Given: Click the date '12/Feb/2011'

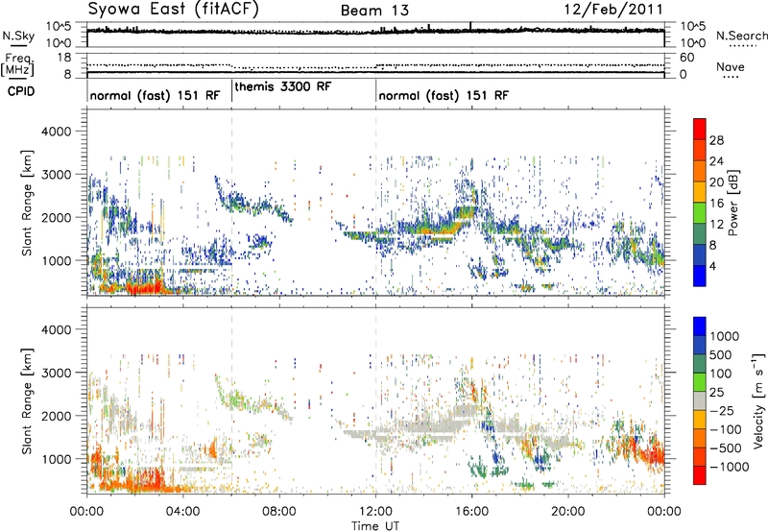Looking at the screenshot, I should (613, 10).
